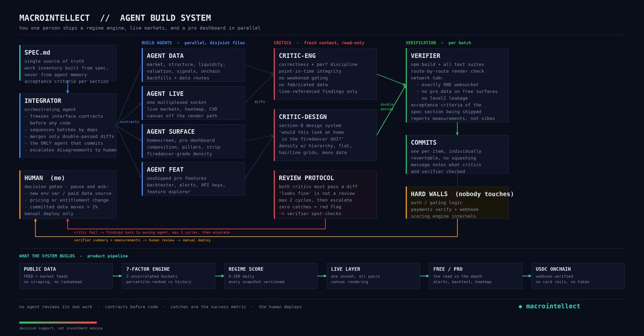Click 'single source of truth' in SPEC.md card
This screenshot has height=336, width=644.
pos(55,61)
